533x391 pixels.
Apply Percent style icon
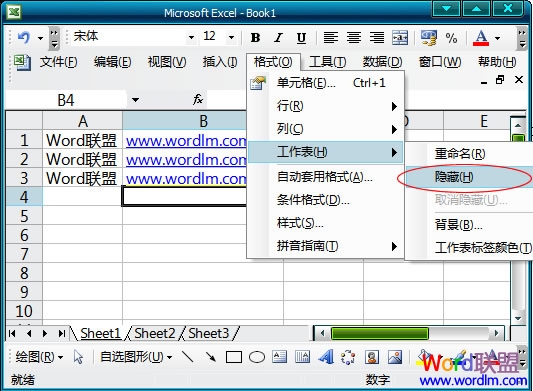click(451, 38)
